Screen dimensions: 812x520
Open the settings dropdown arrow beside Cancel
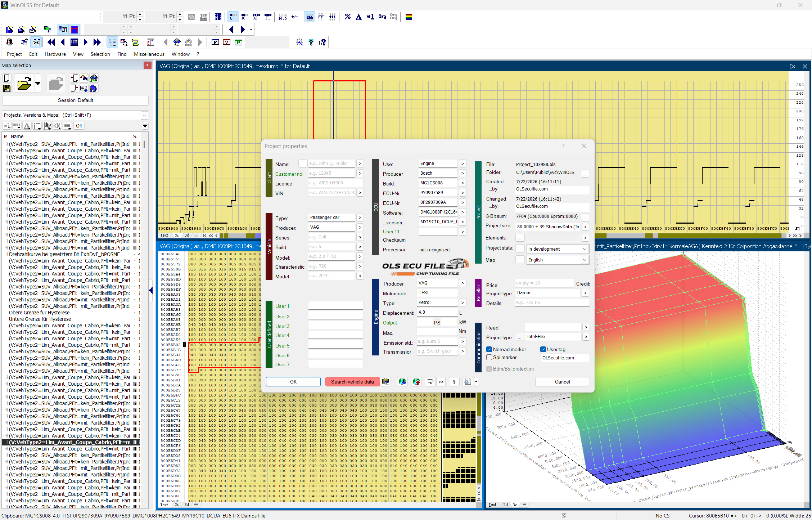coord(476,382)
